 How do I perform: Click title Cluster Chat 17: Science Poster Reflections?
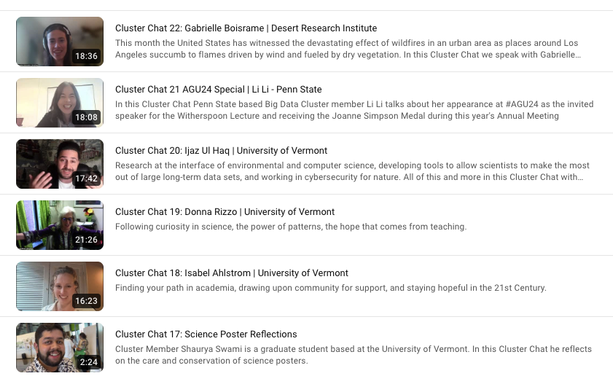point(206,334)
